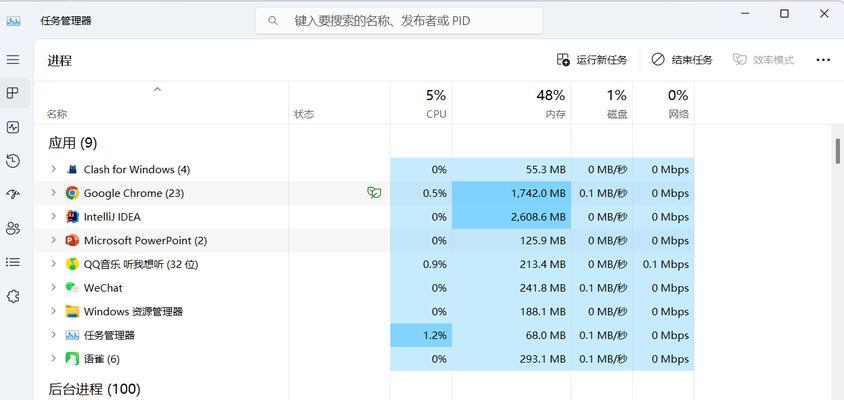Expand the 任务管理器 process group

[x=53, y=335]
